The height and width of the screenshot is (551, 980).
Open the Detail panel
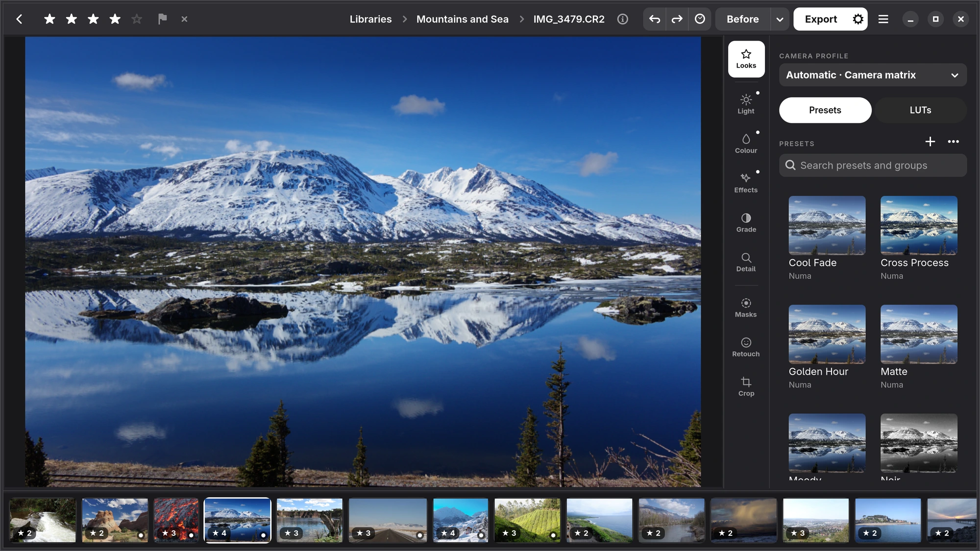(746, 262)
